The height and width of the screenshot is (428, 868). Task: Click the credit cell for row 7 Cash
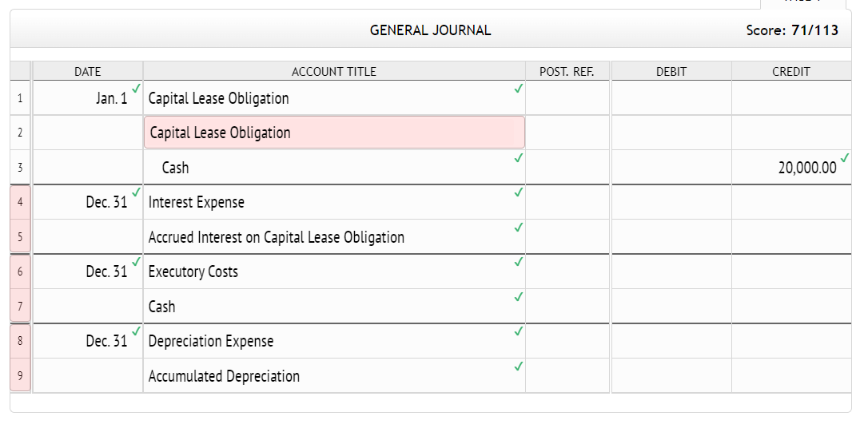click(791, 306)
